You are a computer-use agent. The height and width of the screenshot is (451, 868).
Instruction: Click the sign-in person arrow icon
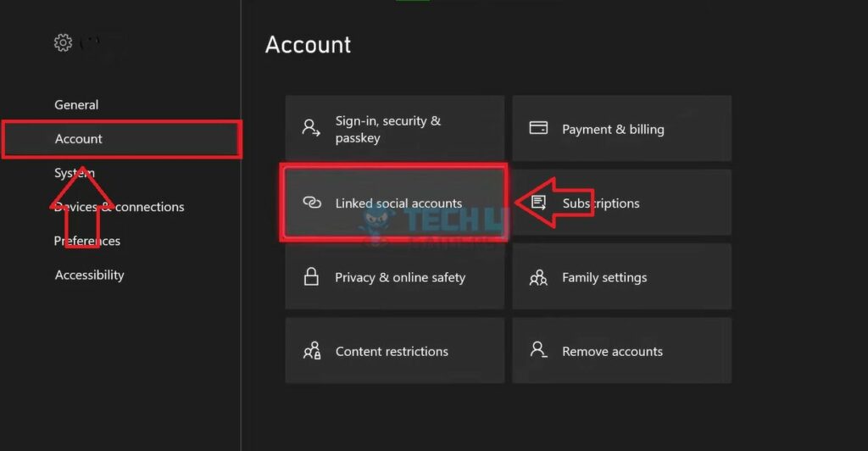pos(311,128)
